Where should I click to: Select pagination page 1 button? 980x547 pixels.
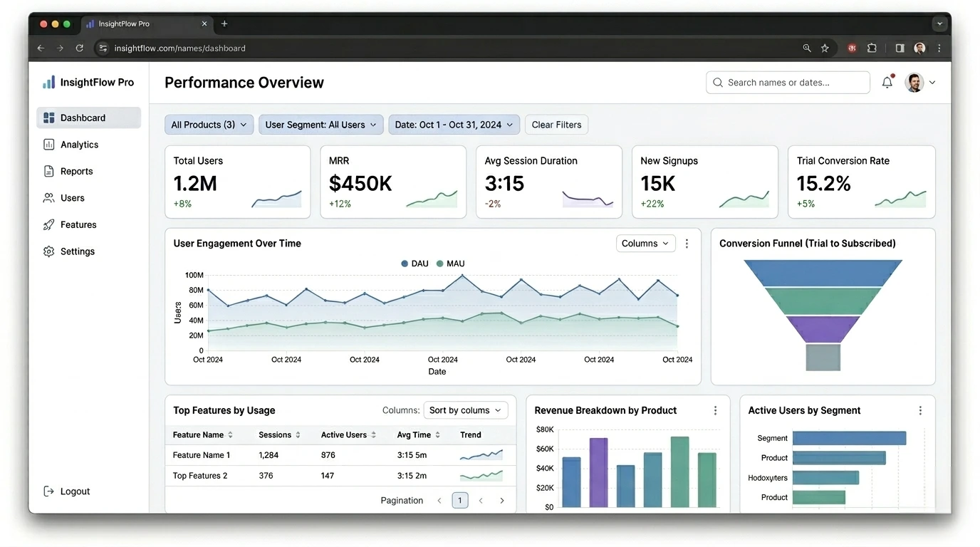pyautogui.click(x=460, y=501)
